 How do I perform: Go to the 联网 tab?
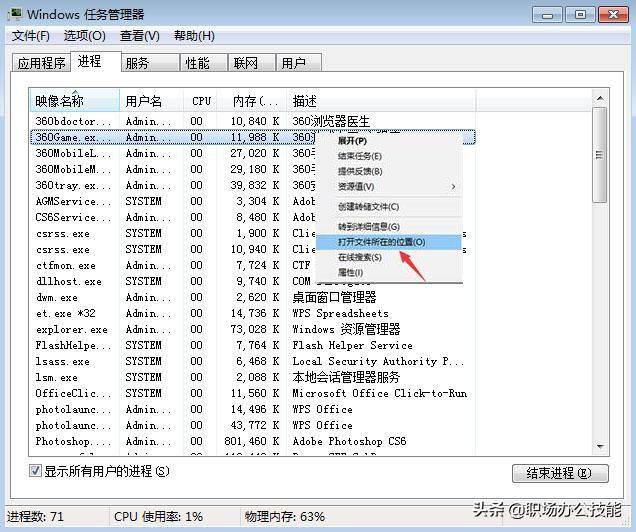coord(252,63)
